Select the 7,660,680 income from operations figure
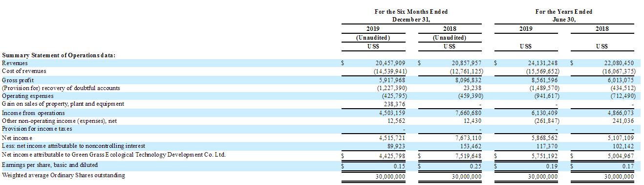This screenshot has height=185, width=644. click(x=468, y=113)
